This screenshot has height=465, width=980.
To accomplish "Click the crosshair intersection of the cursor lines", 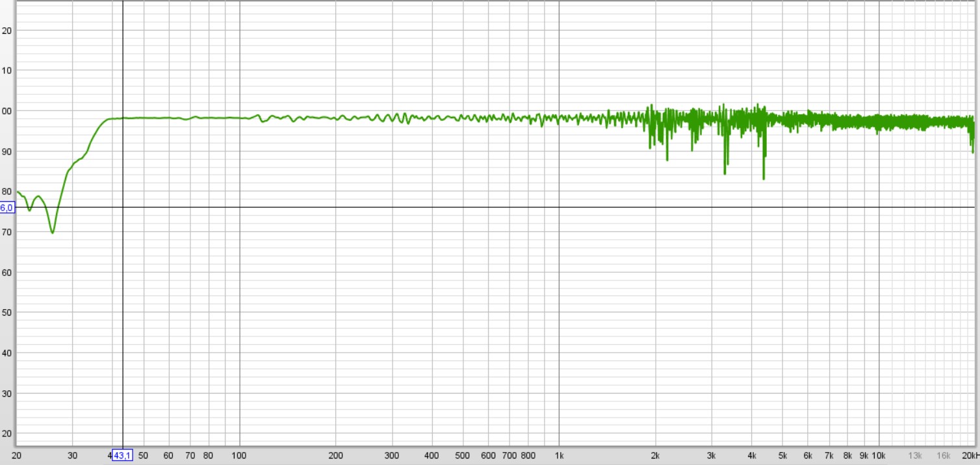I will (123, 207).
